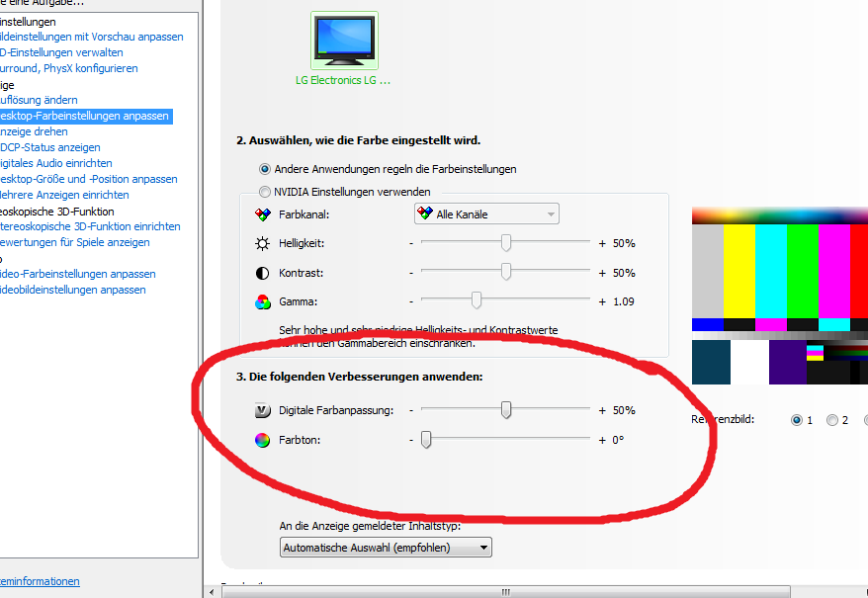Image resolution: width=868 pixels, height=598 pixels.
Task: Open '3D-Einstellungen verwalten' task
Action: [61, 52]
